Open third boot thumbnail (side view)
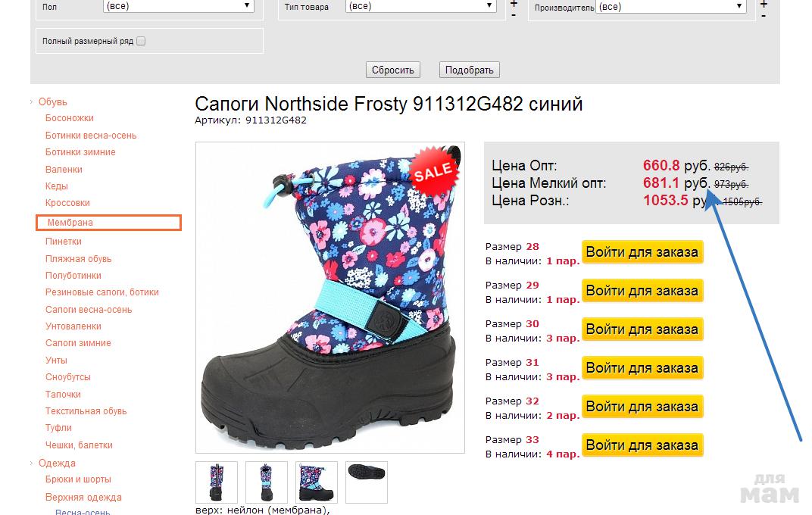 [316, 482]
